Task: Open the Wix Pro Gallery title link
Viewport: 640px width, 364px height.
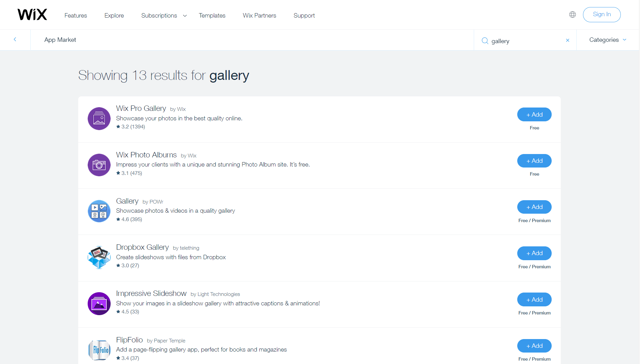Action: pyautogui.click(x=141, y=108)
